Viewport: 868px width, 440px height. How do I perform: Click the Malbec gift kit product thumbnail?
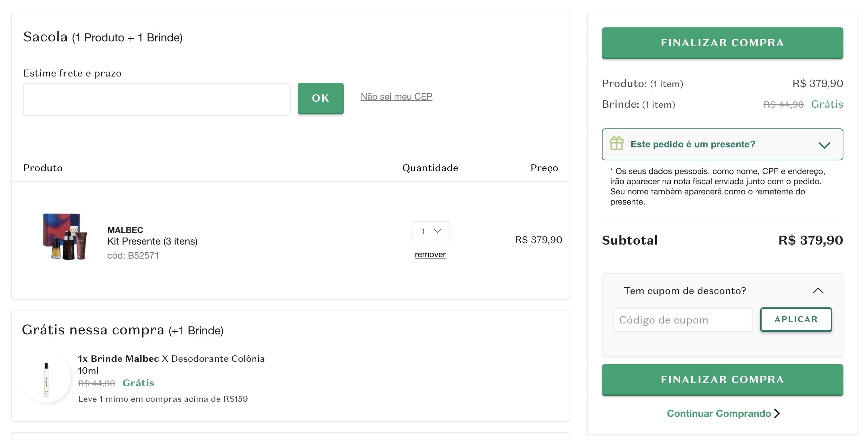point(65,236)
